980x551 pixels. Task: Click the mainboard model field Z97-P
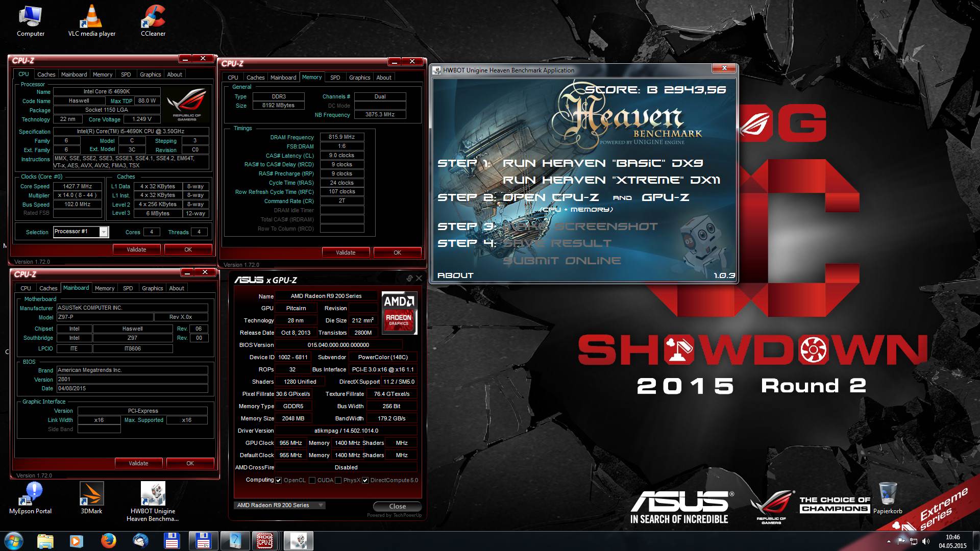click(105, 317)
